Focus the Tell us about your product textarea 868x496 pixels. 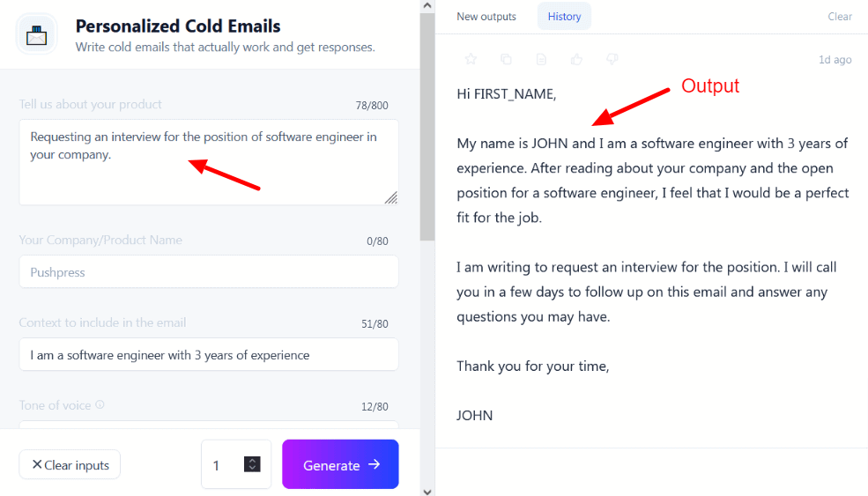click(x=208, y=162)
